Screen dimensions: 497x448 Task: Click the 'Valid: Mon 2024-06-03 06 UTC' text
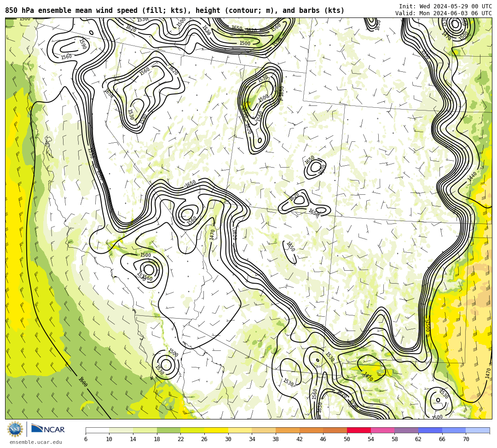point(444,13)
